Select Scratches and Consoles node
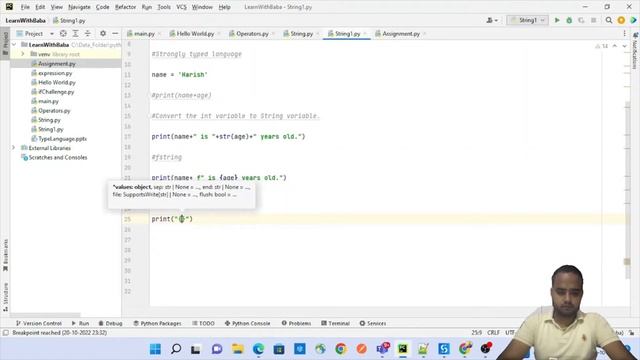640x360 pixels. point(58,158)
